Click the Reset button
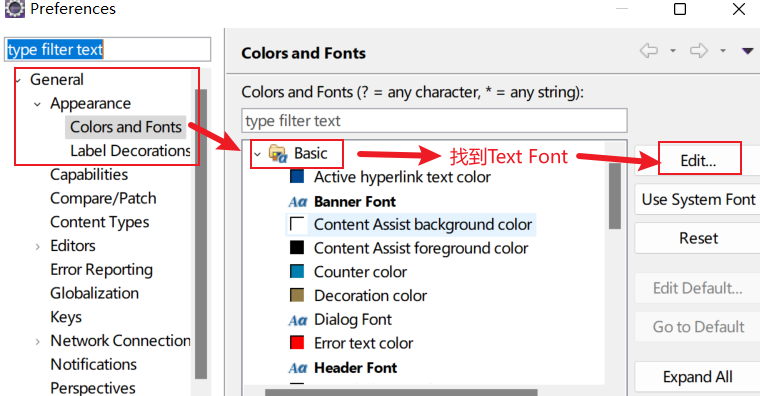 (698, 238)
